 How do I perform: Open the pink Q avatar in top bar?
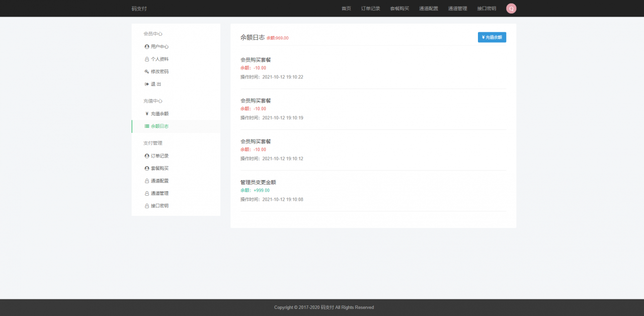pyautogui.click(x=511, y=8)
